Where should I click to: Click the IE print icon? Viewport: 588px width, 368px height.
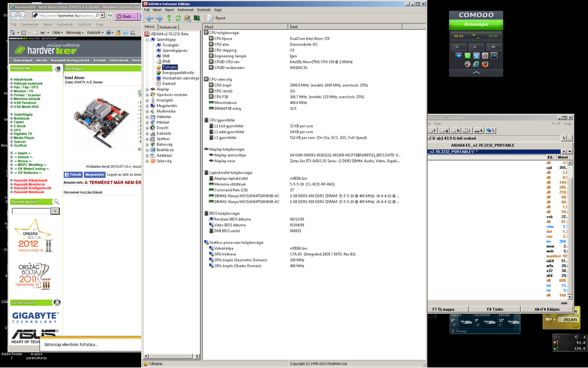[44, 33]
